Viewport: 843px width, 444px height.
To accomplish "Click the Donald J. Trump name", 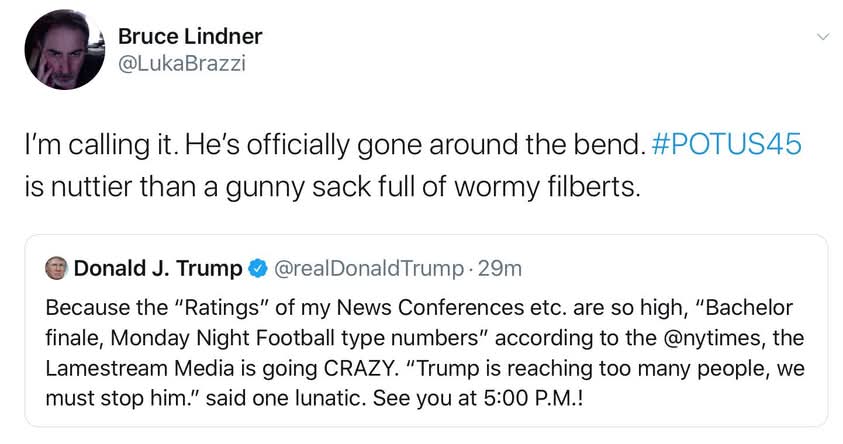I will [x=158, y=268].
